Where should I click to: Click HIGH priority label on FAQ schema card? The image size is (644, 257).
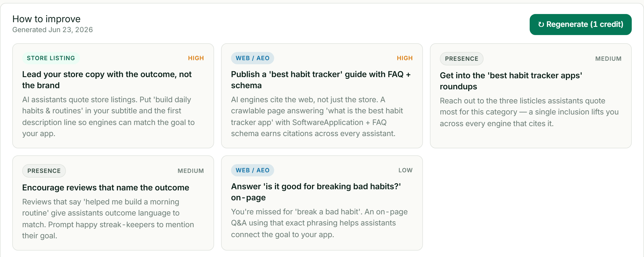405,58
